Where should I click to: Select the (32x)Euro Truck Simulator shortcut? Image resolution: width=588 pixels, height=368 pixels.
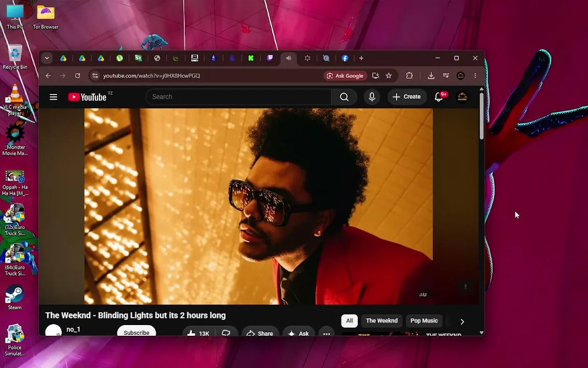(x=15, y=220)
